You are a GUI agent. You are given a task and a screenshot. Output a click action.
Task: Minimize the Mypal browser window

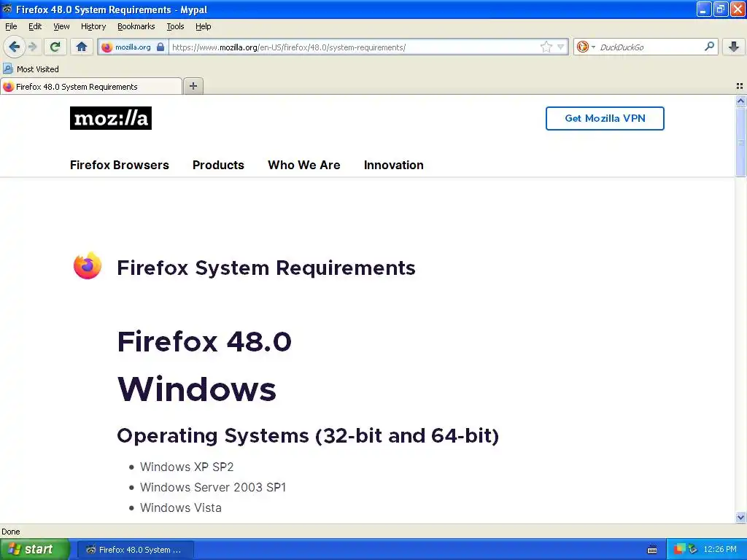pyautogui.click(x=704, y=9)
